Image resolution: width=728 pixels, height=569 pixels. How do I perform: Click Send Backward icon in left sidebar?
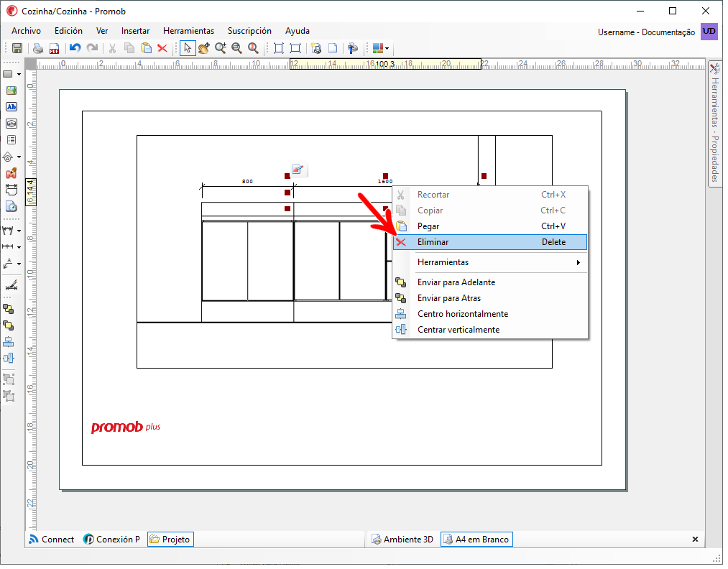(9, 309)
